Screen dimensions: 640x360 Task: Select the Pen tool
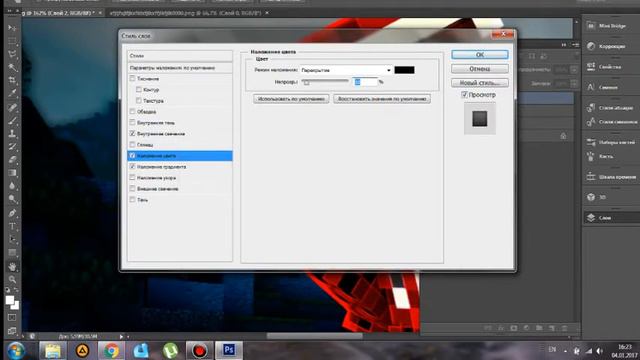point(12,213)
